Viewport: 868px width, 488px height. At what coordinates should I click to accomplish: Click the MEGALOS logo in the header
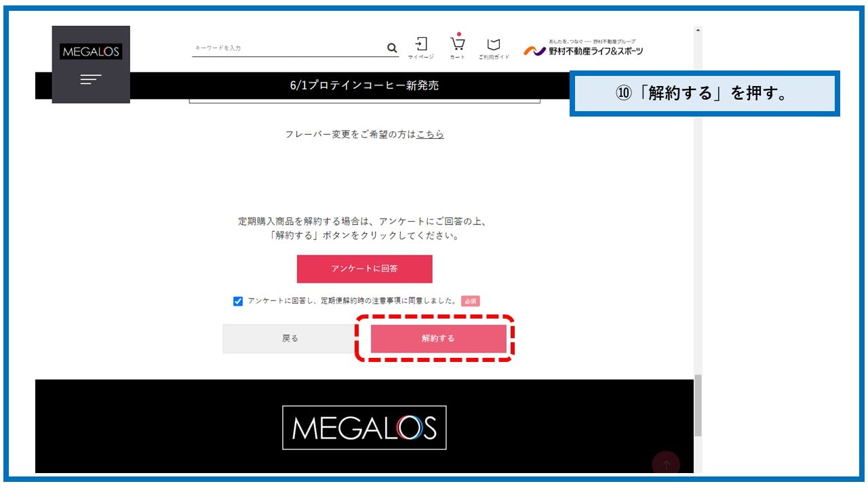pyautogui.click(x=91, y=52)
